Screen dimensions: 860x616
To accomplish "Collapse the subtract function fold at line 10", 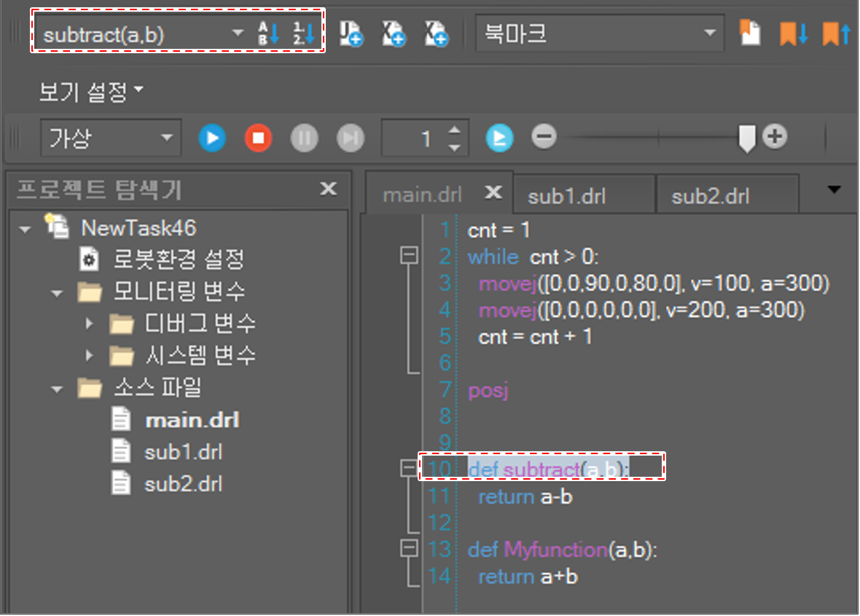I will pos(410,469).
